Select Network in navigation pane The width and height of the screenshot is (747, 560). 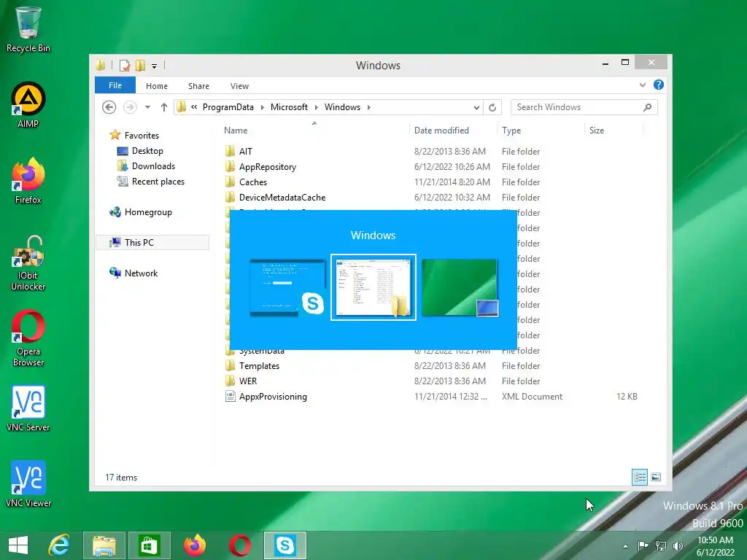pos(134,273)
